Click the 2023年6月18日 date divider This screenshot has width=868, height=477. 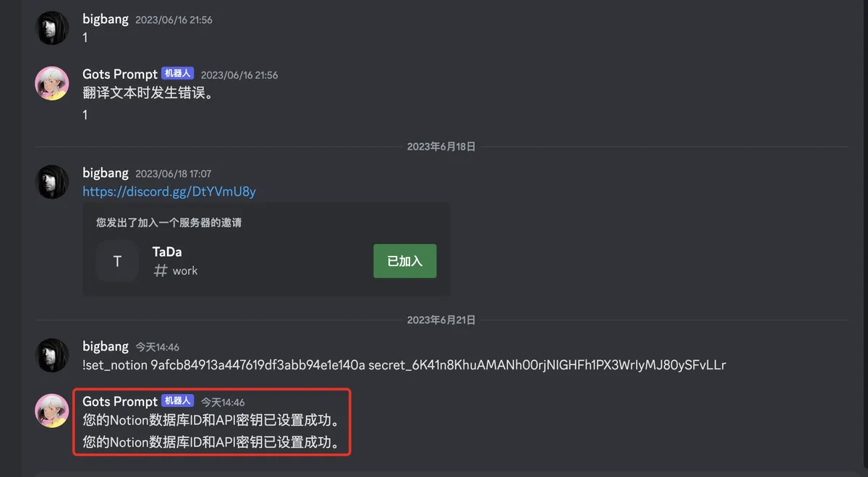(x=441, y=147)
